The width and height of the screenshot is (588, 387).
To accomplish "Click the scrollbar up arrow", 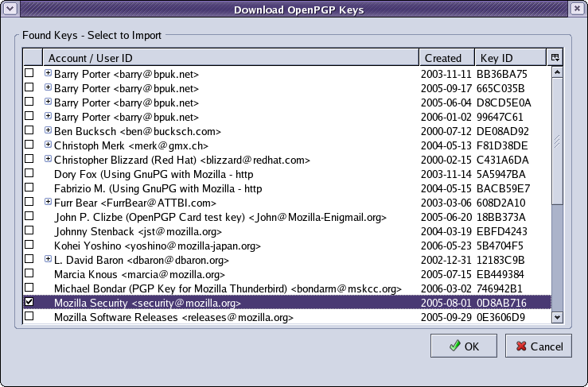I will click(x=557, y=72).
